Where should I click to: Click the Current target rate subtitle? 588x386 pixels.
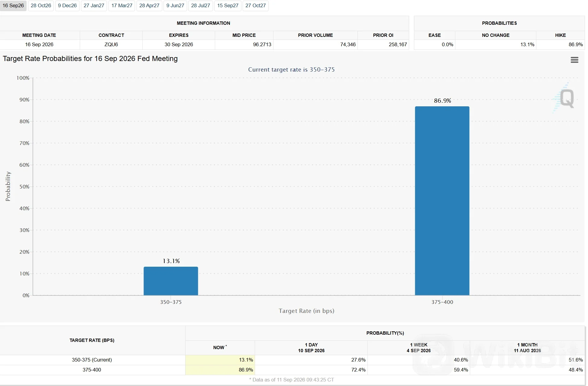tap(291, 69)
